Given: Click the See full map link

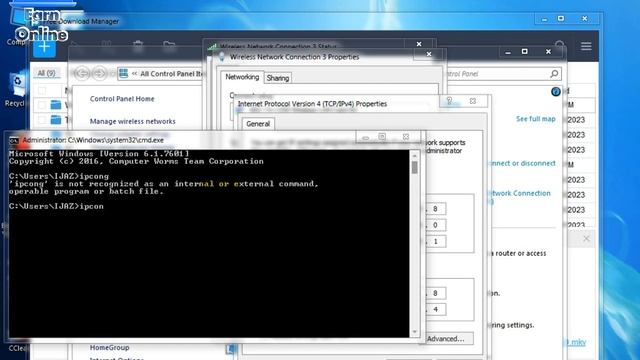Looking at the screenshot, I should click(536, 119).
